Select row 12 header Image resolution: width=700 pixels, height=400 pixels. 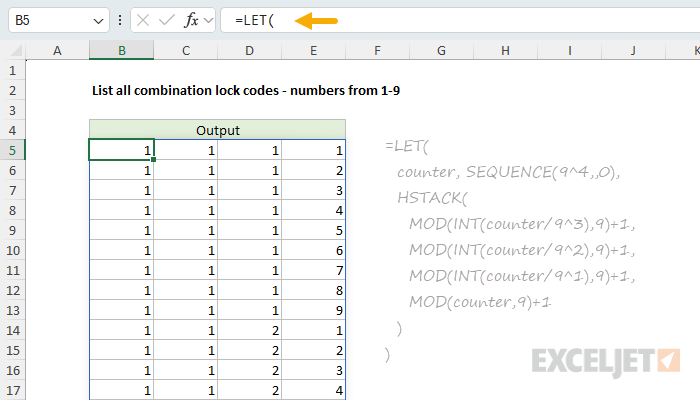[x=12, y=291]
